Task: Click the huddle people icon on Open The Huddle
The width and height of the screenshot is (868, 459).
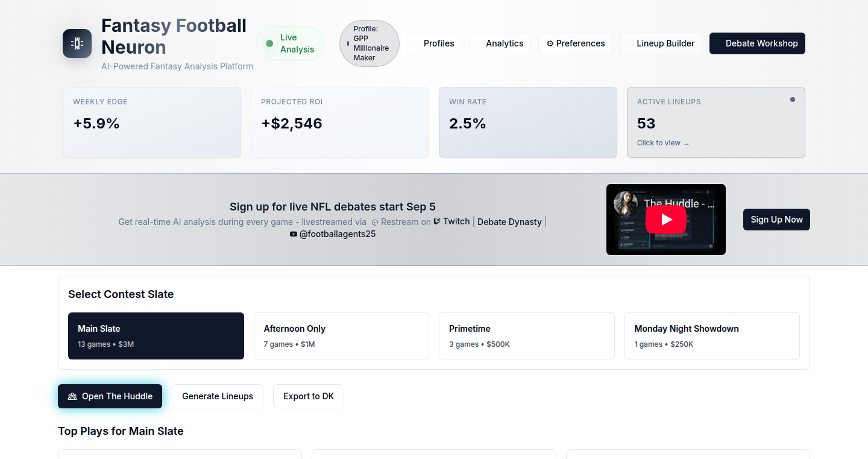Action: pos(72,396)
